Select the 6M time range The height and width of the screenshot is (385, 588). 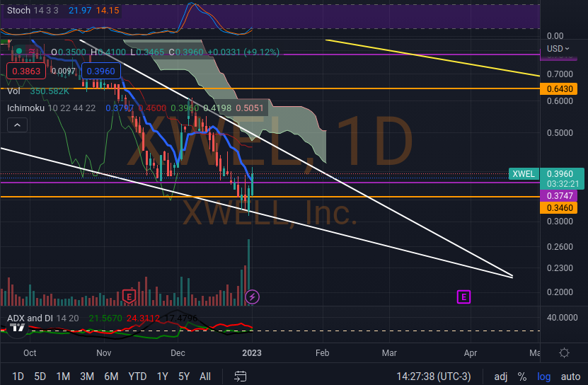(111, 376)
